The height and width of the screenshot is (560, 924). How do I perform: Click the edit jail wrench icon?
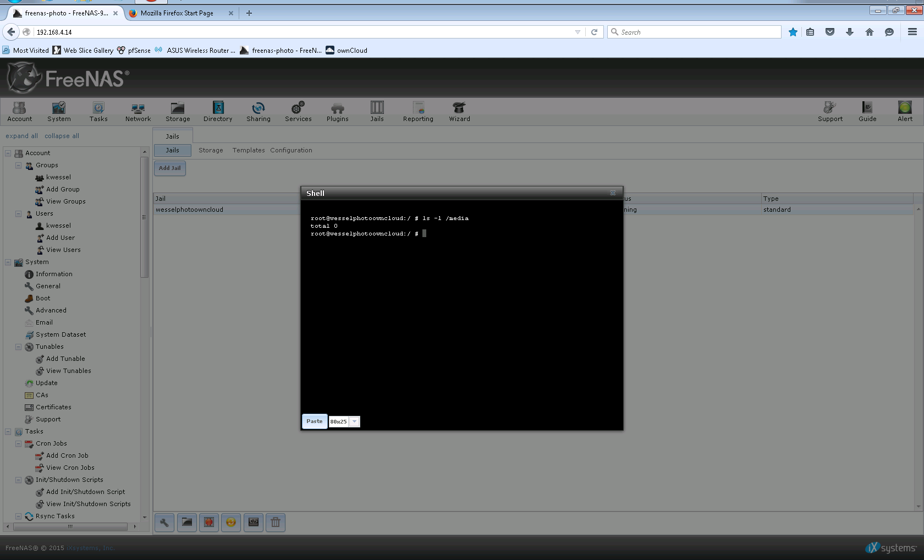click(x=164, y=523)
